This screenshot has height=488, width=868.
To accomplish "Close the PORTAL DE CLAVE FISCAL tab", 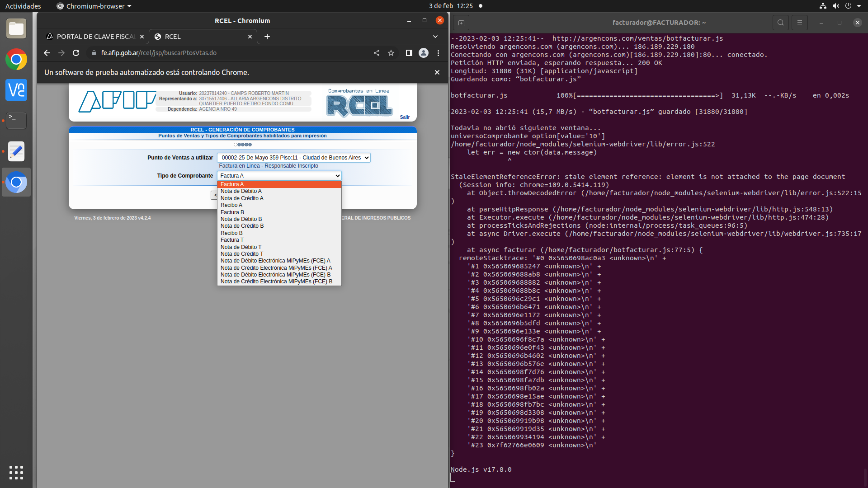I will coord(142,37).
